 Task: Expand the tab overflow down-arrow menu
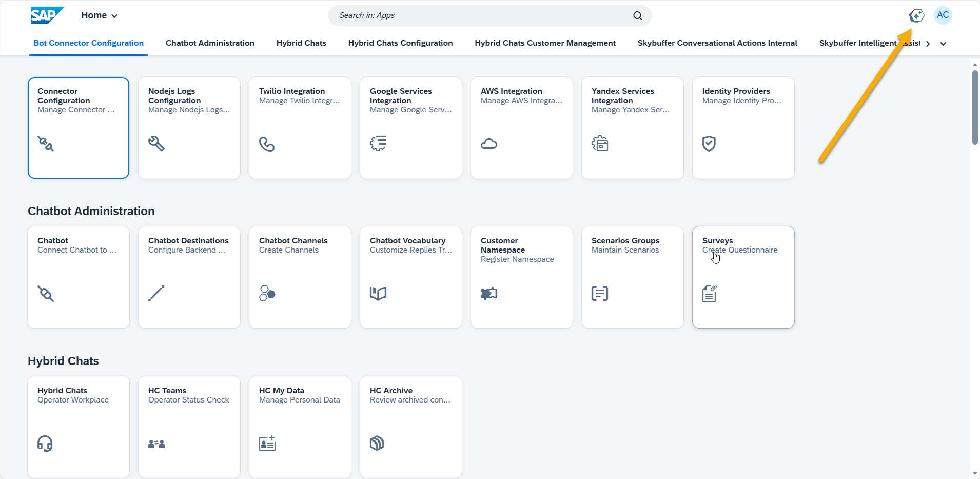click(943, 44)
